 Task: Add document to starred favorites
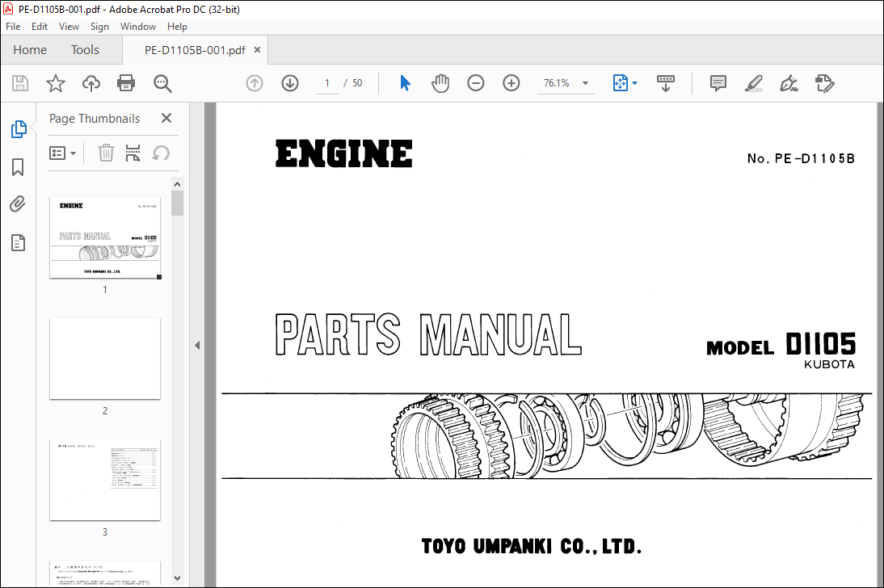click(x=55, y=83)
